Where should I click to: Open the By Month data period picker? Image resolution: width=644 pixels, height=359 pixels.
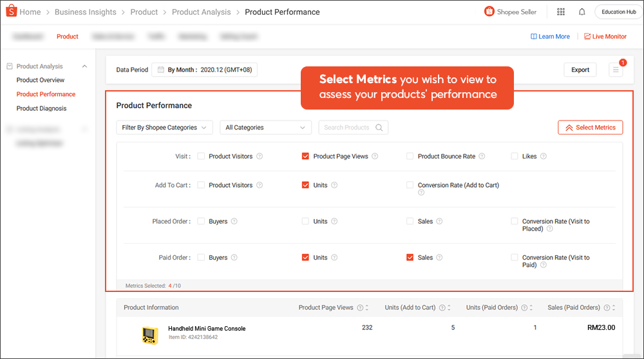point(205,70)
